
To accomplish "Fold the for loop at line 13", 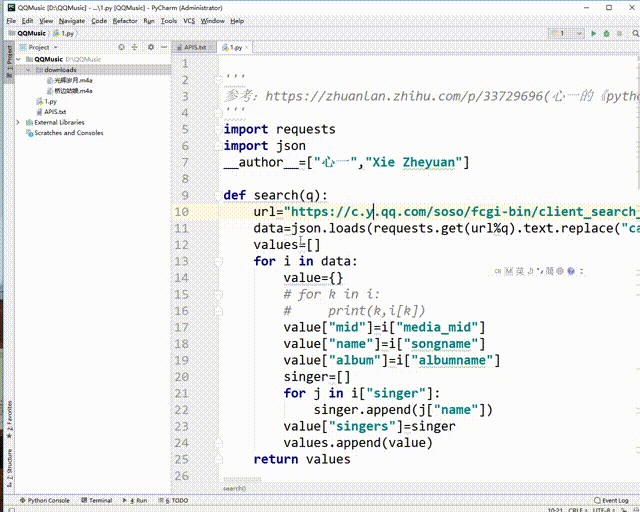I will [218, 261].
